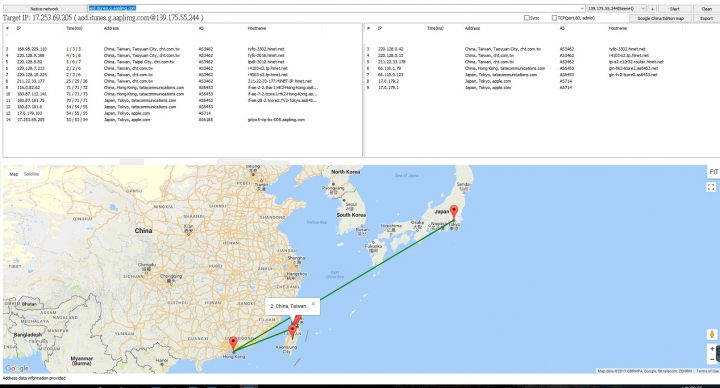This screenshot has height=388, width=720.
Task: Close the '2: China, Taiwan' map popup
Action: tap(313, 304)
